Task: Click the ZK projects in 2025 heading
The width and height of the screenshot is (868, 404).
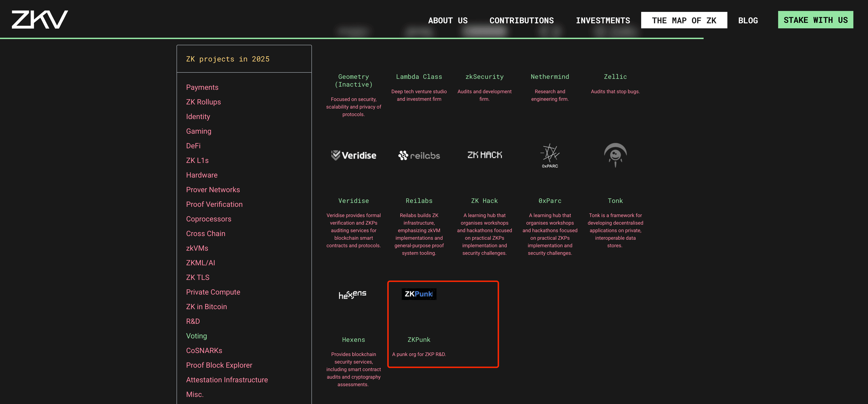Action: coord(228,59)
